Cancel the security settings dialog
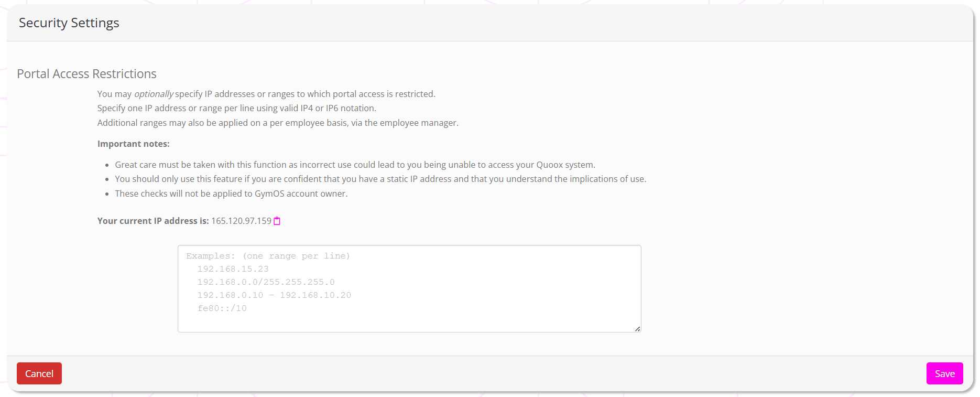Viewport: 980px width, 397px height. click(39, 373)
